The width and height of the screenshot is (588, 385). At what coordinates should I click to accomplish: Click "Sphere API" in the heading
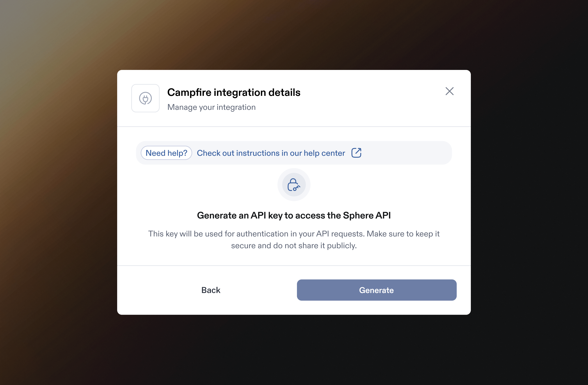click(x=367, y=216)
